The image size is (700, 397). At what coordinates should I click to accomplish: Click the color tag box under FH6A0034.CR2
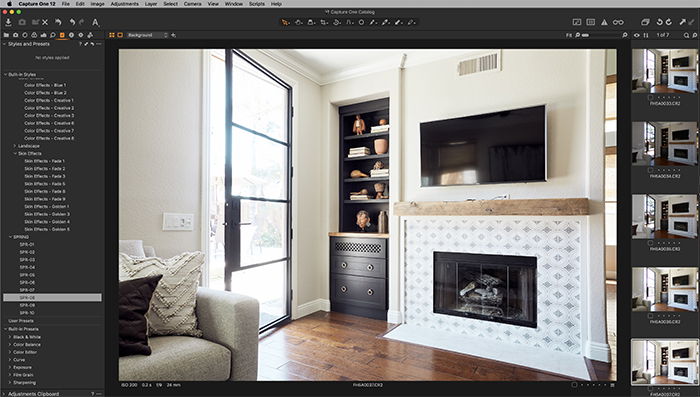[x=650, y=170]
